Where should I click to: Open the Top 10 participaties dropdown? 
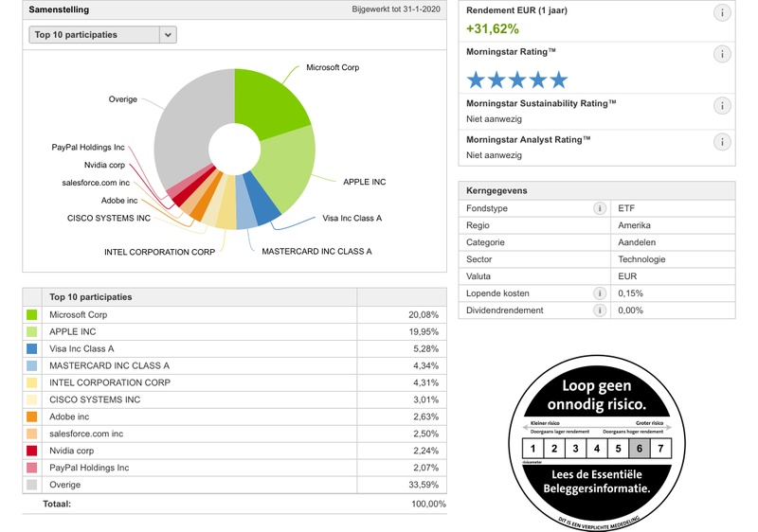[x=102, y=35]
